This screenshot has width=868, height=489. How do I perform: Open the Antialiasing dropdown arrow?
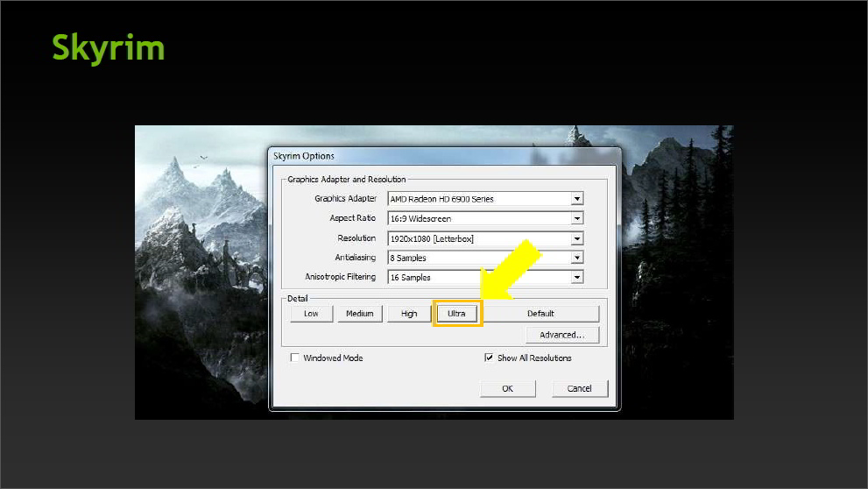(577, 258)
